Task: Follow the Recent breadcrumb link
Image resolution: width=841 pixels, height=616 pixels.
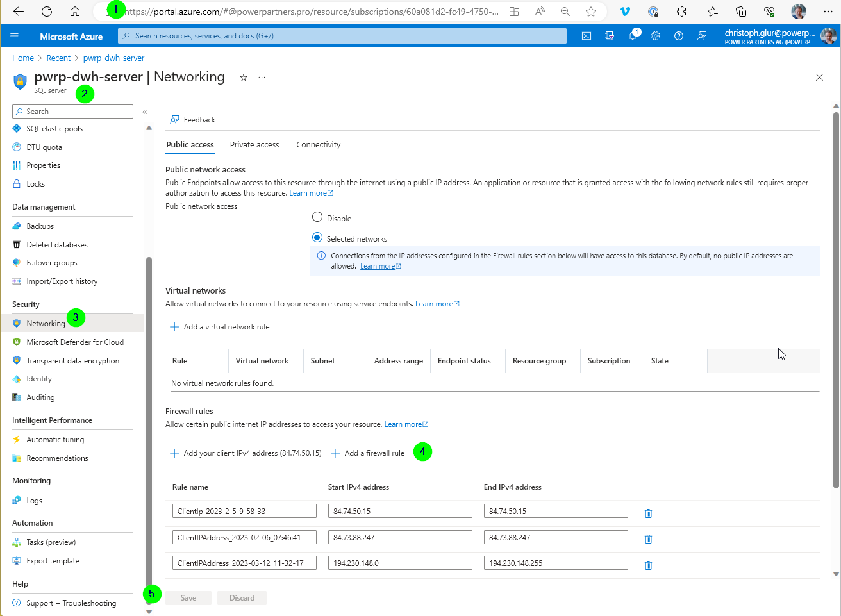Action: point(58,58)
